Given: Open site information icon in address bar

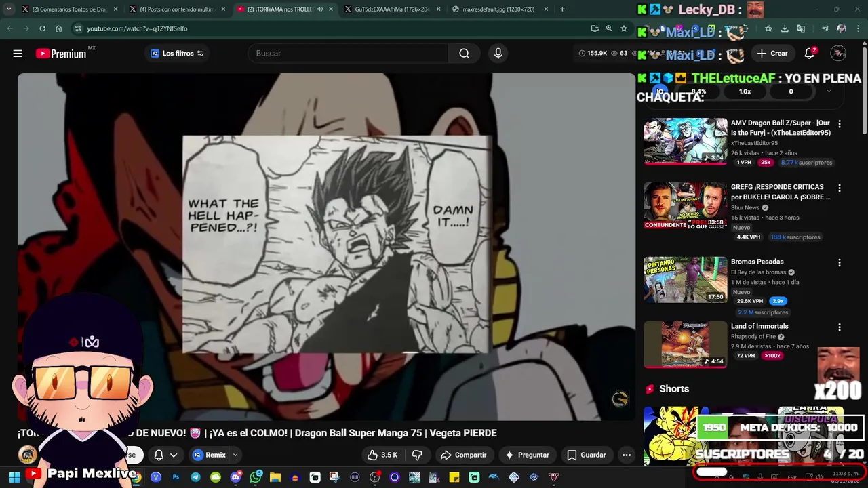Looking at the screenshot, I should click(x=78, y=28).
